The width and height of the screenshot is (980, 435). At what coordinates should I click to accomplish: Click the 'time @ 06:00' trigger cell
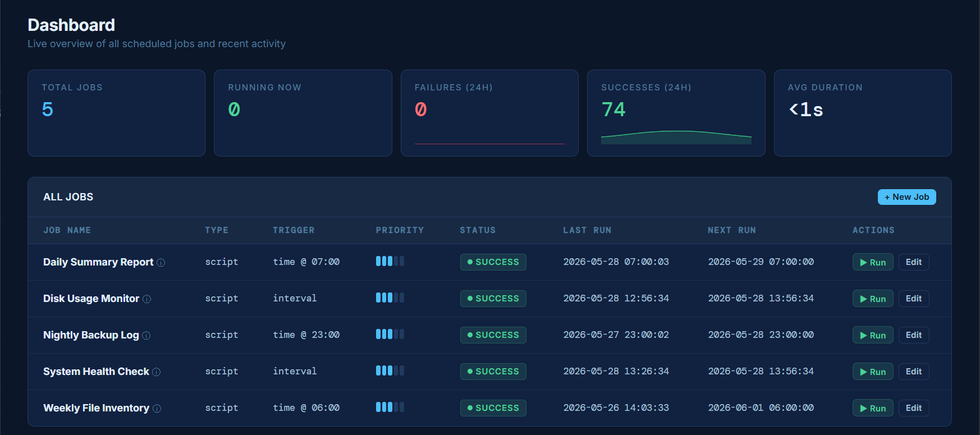[x=306, y=408]
